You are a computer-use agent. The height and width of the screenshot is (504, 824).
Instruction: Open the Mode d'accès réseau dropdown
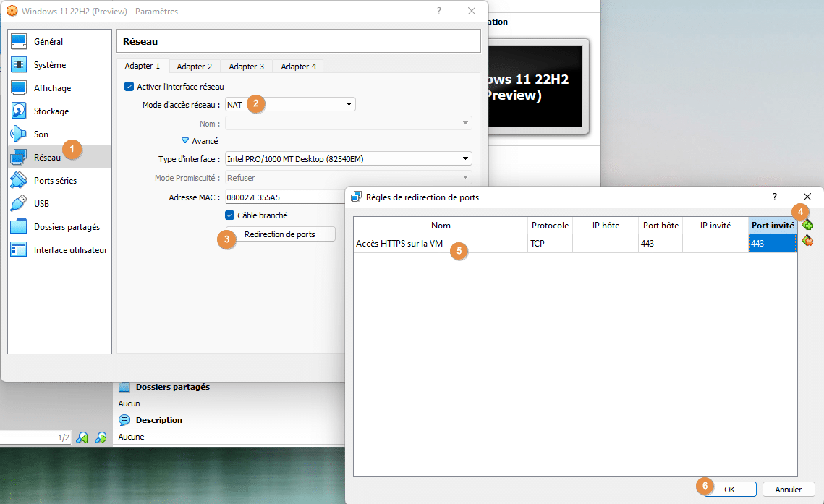click(x=289, y=103)
